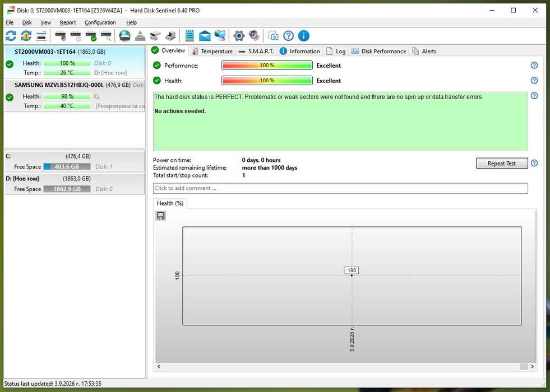Click the graph scroll left arrow
This screenshot has width=550, height=392.
tap(159, 366)
